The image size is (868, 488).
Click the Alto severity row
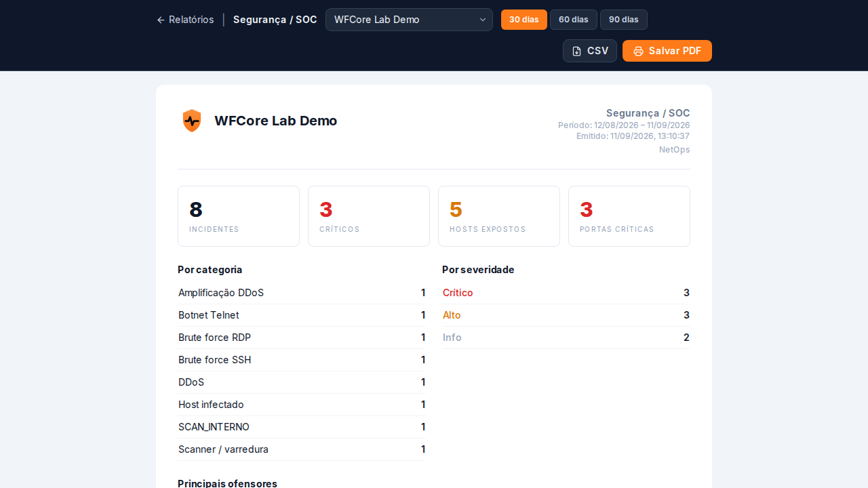pyautogui.click(x=566, y=315)
